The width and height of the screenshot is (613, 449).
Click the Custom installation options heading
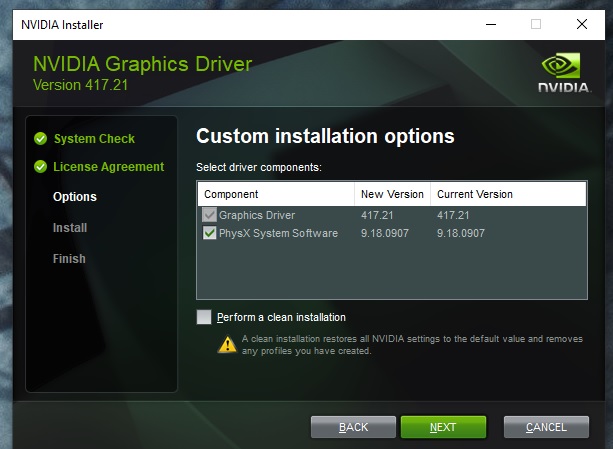coord(325,136)
